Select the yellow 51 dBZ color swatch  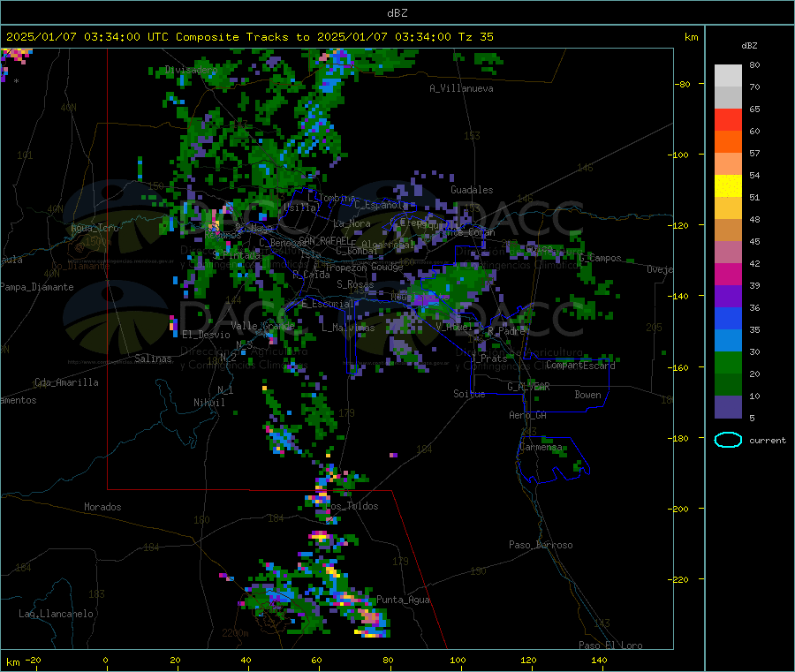(x=728, y=186)
